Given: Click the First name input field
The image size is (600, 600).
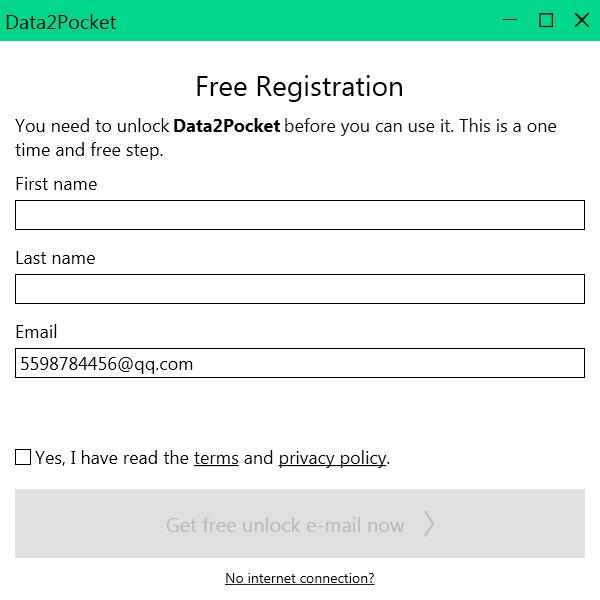Looking at the screenshot, I should [300, 215].
